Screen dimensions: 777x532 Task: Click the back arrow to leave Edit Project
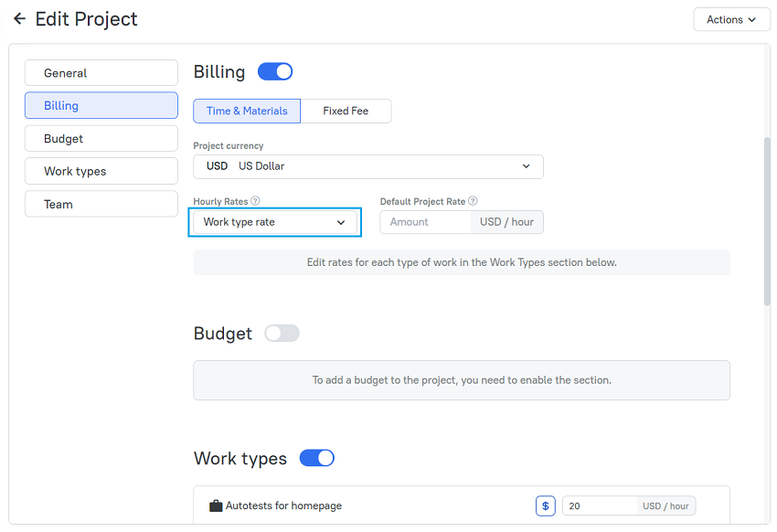click(x=20, y=19)
